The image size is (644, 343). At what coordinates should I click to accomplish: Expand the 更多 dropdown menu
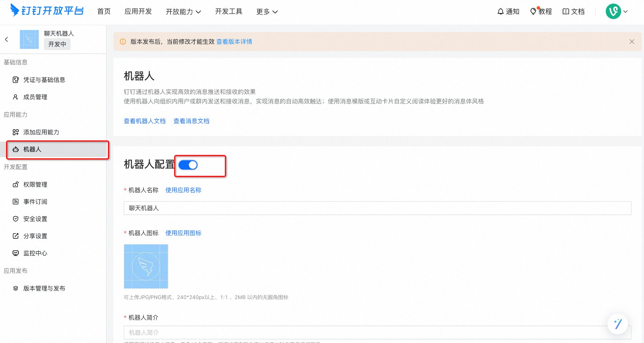(267, 11)
